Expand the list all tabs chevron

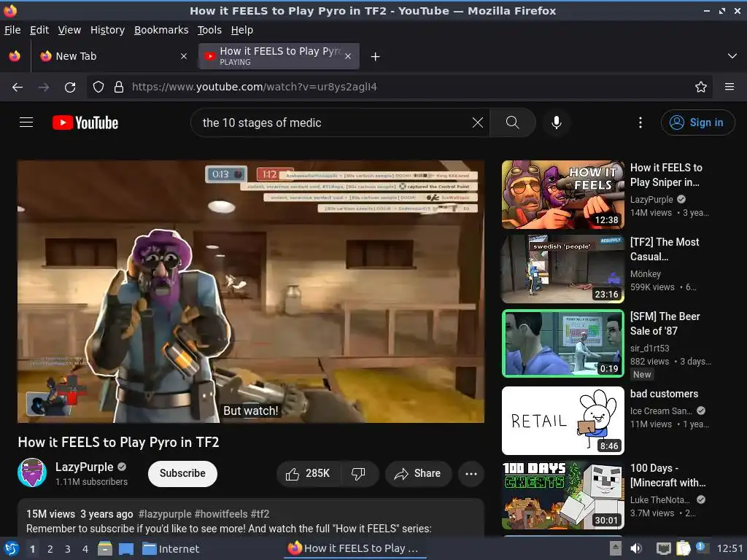732,56
